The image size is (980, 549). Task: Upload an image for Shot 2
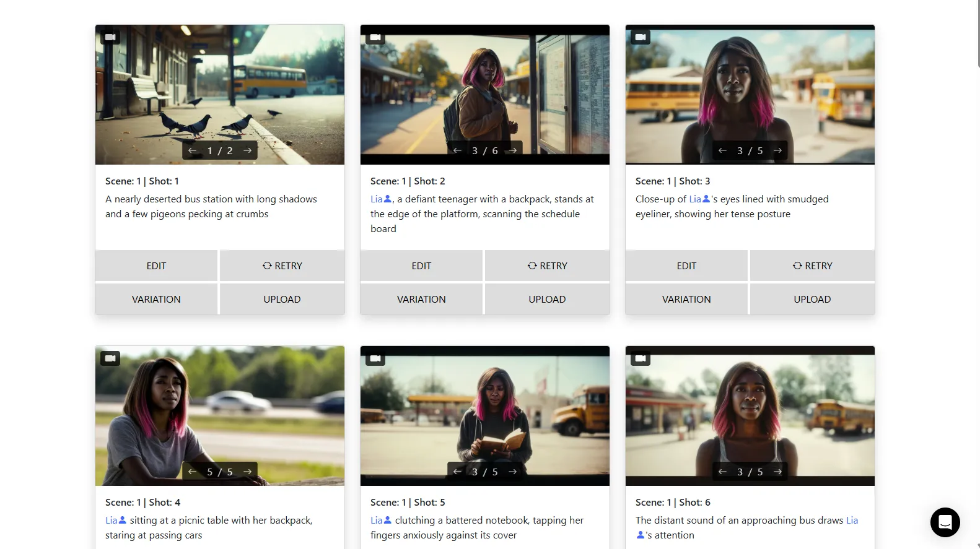click(x=547, y=299)
